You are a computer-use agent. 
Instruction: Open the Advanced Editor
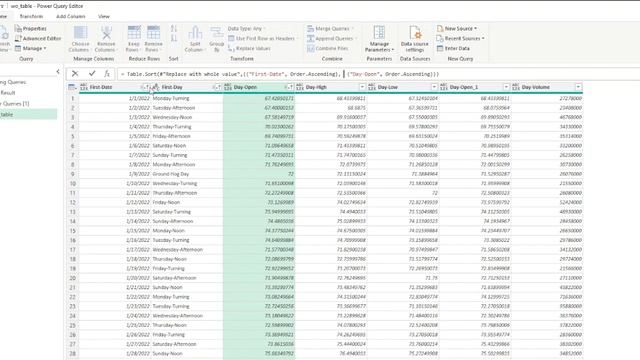pos(38,38)
